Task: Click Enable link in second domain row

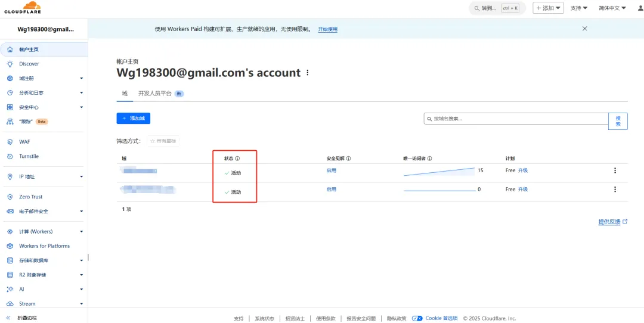Action: point(331,189)
